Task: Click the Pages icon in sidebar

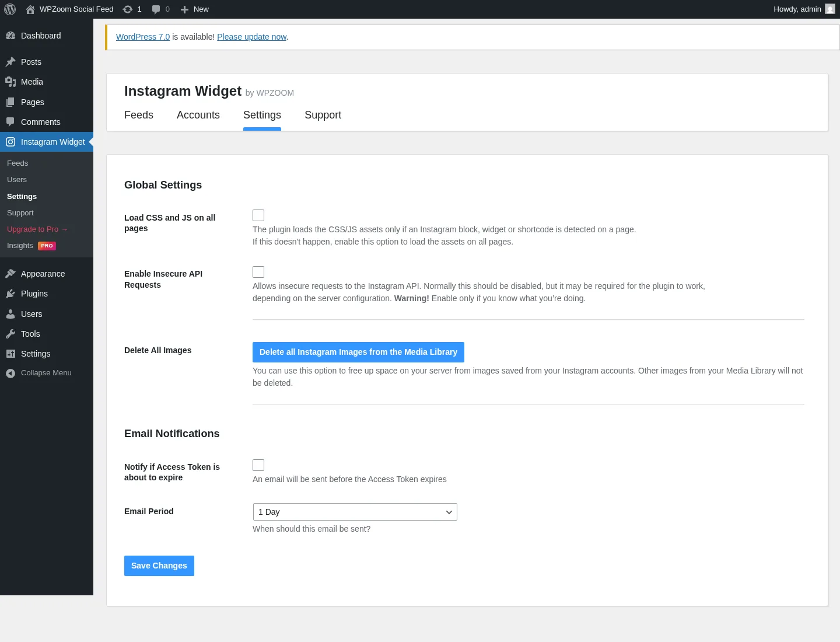Action: pyautogui.click(x=10, y=102)
